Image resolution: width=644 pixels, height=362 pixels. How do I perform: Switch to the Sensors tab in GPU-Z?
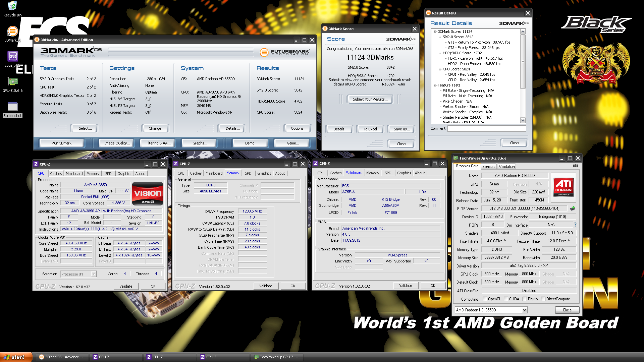pyautogui.click(x=489, y=167)
